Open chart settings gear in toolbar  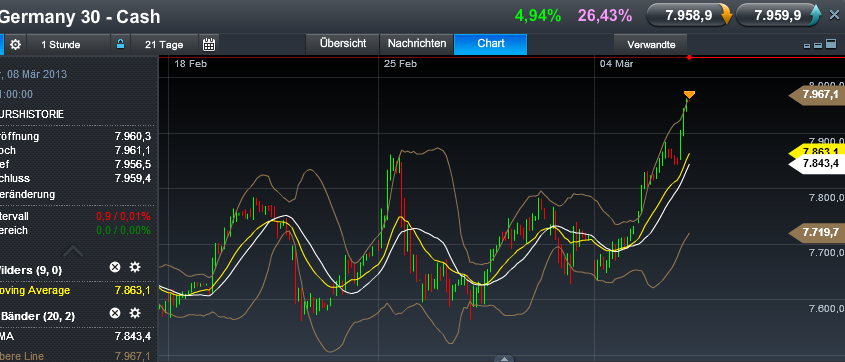(x=16, y=45)
